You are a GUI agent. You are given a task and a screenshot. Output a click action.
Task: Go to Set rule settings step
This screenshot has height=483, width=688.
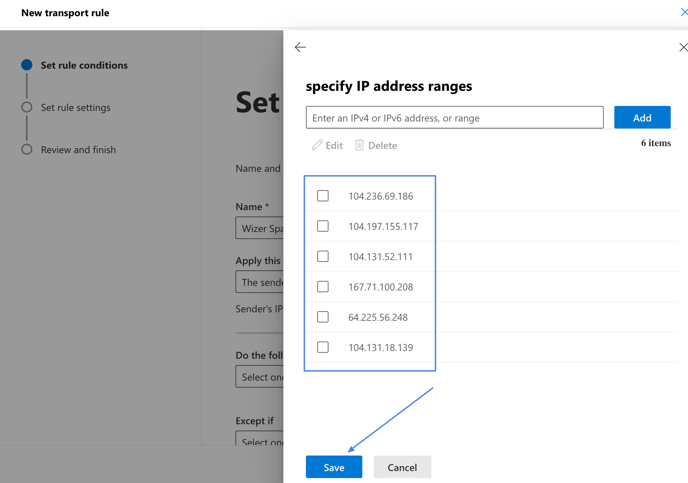tap(75, 107)
